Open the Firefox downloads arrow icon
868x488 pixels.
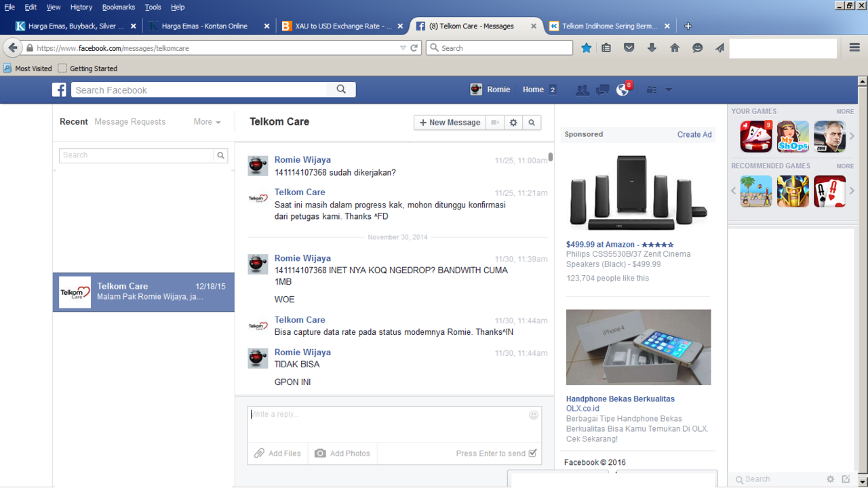coord(652,48)
